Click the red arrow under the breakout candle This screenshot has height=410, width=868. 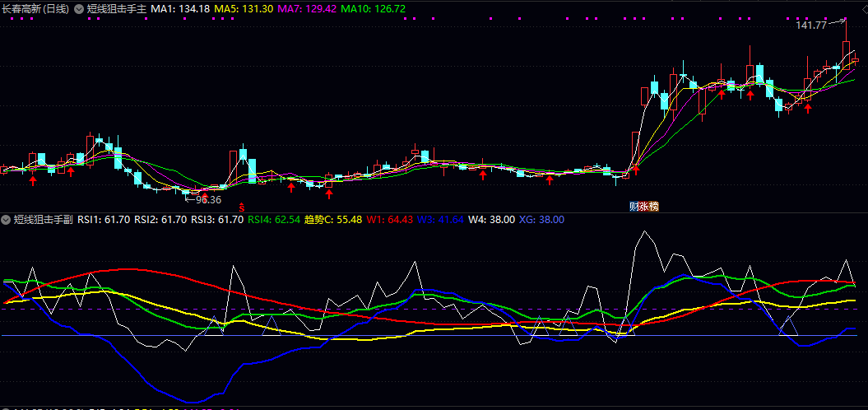[635, 170]
